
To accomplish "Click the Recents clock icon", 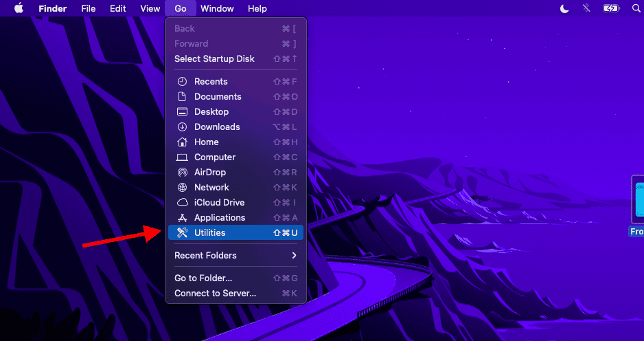I will pyautogui.click(x=182, y=82).
